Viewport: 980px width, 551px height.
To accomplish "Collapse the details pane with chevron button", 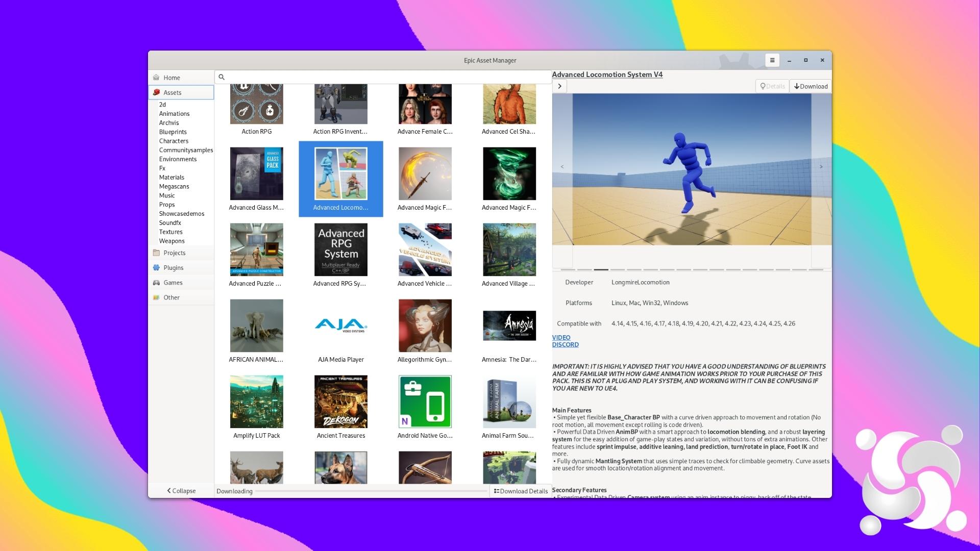I will pyautogui.click(x=559, y=86).
